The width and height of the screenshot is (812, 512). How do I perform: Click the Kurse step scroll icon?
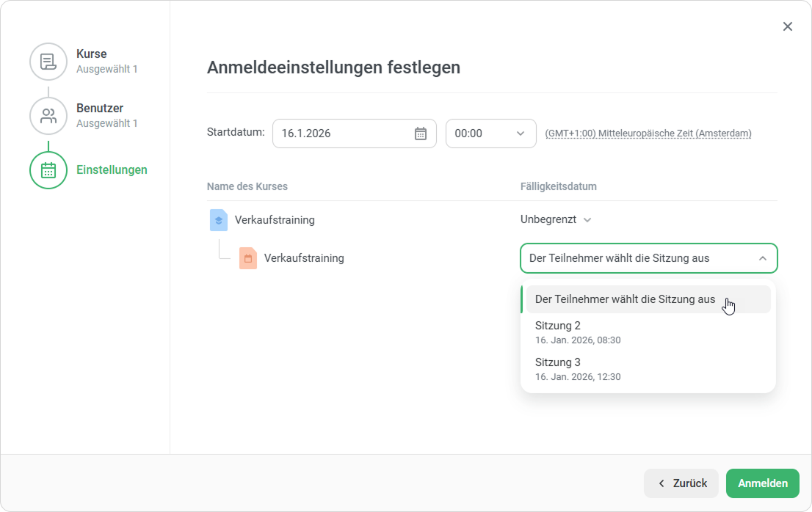coord(48,62)
